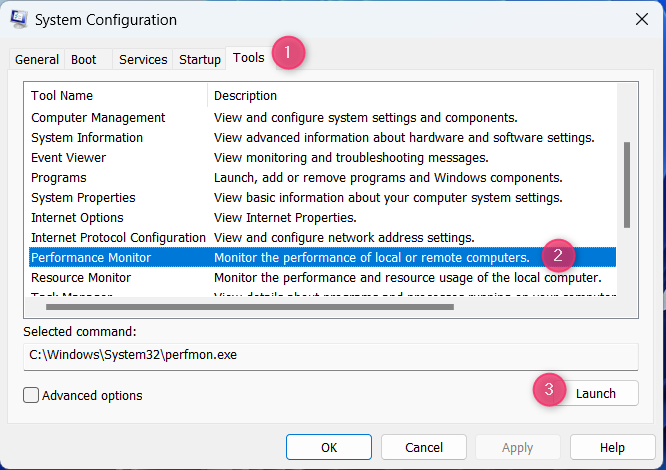Click the System Configuration title bar icon
The image size is (666, 470).
pos(18,19)
